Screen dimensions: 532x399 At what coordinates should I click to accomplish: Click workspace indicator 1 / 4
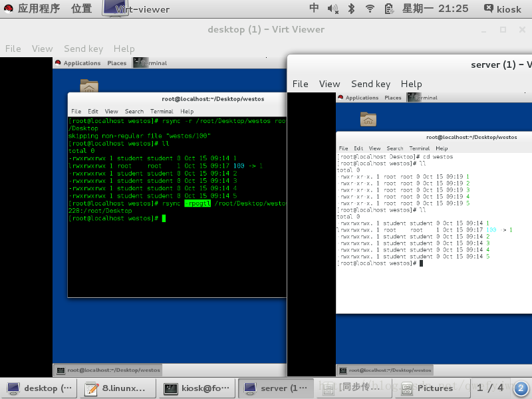(x=491, y=388)
